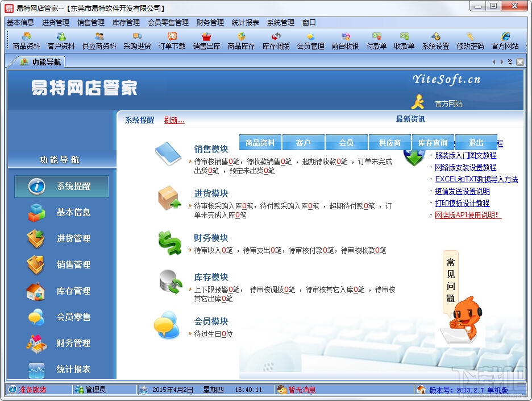Open the 财务管理 menu
This screenshot has height=401, width=532.
[x=210, y=22]
